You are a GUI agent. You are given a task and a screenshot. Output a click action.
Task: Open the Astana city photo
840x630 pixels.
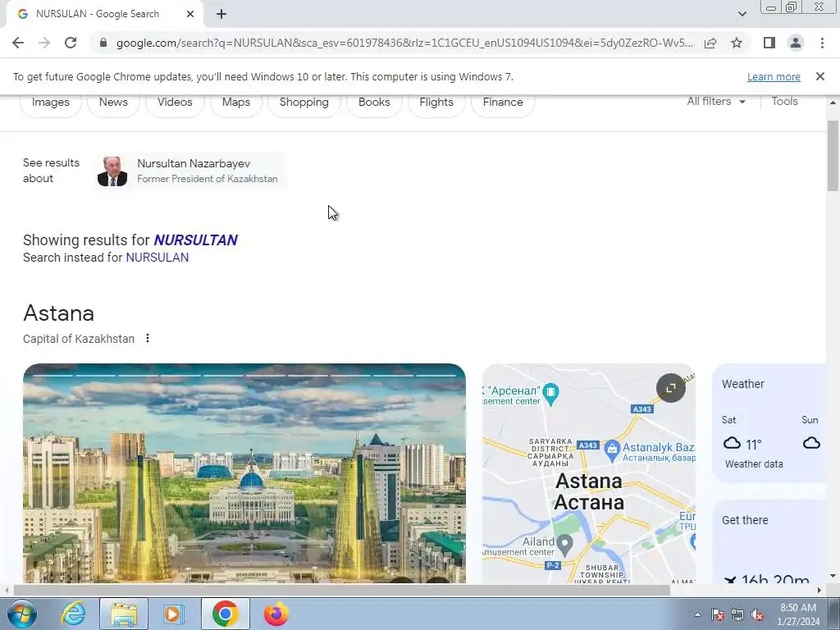click(244, 473)
